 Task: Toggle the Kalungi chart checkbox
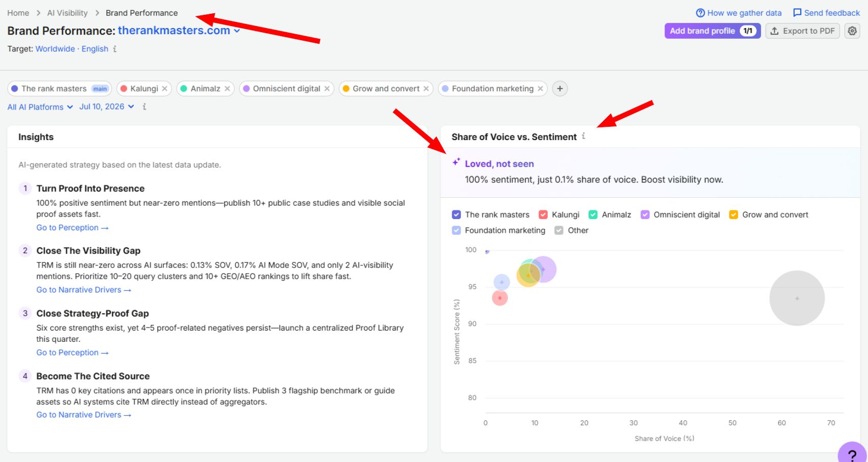543,215
